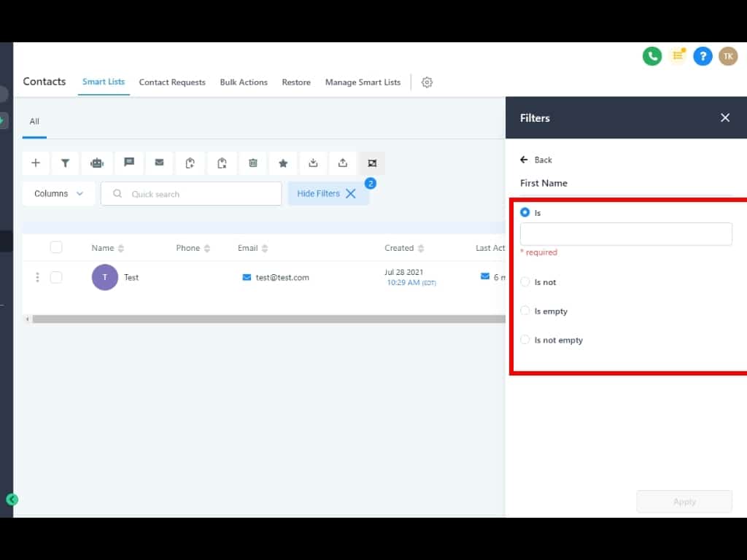Click the First Name value input field
Image resolution: width=747 pixels, height=560 pixels.
pos(625,234)
